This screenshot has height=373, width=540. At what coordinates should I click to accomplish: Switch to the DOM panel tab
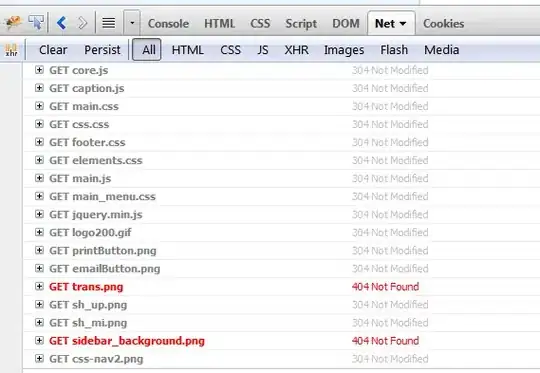[346, 23]
